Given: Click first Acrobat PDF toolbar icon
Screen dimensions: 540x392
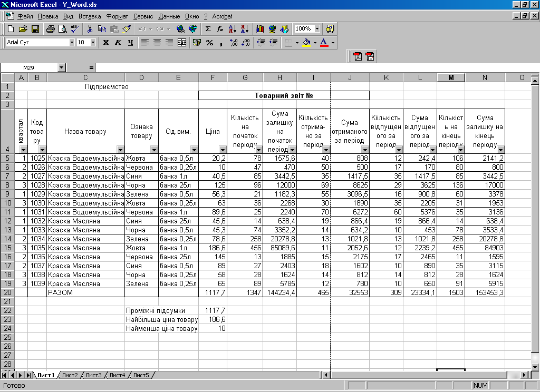Looking at the screenshot, I should 358,56.
